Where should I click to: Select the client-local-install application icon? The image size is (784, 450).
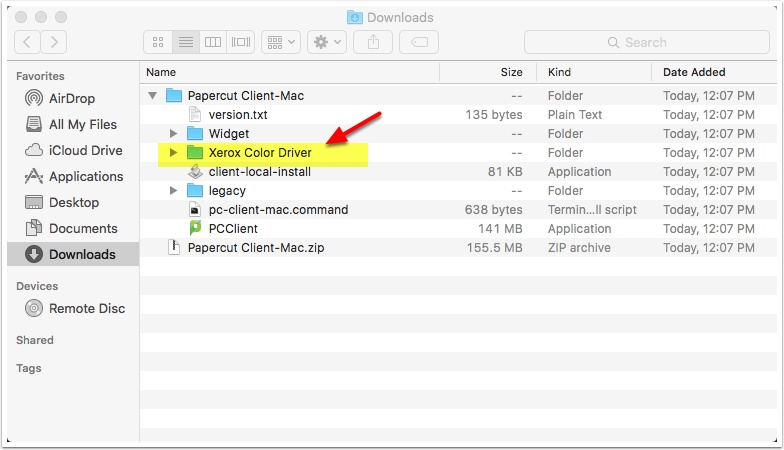tap(194, 172)
